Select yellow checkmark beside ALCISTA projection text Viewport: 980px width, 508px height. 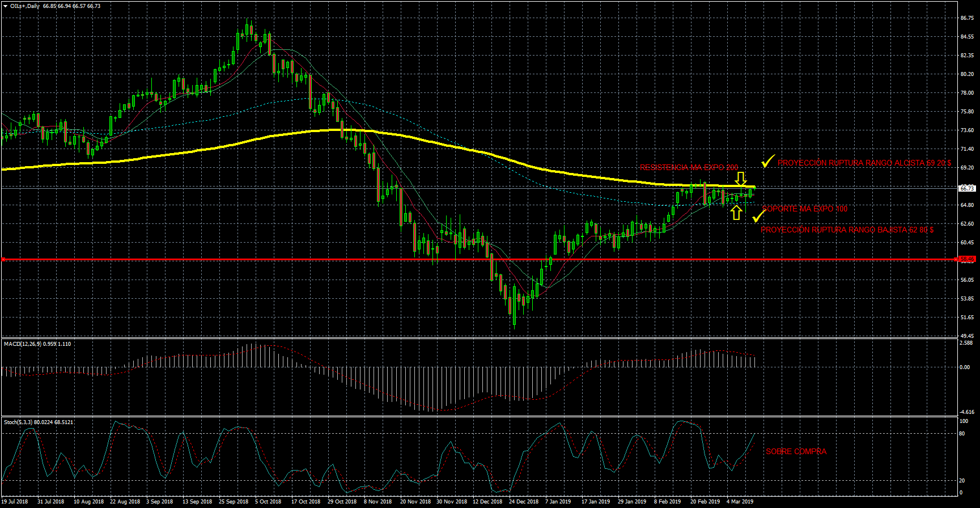click(767, 162)
